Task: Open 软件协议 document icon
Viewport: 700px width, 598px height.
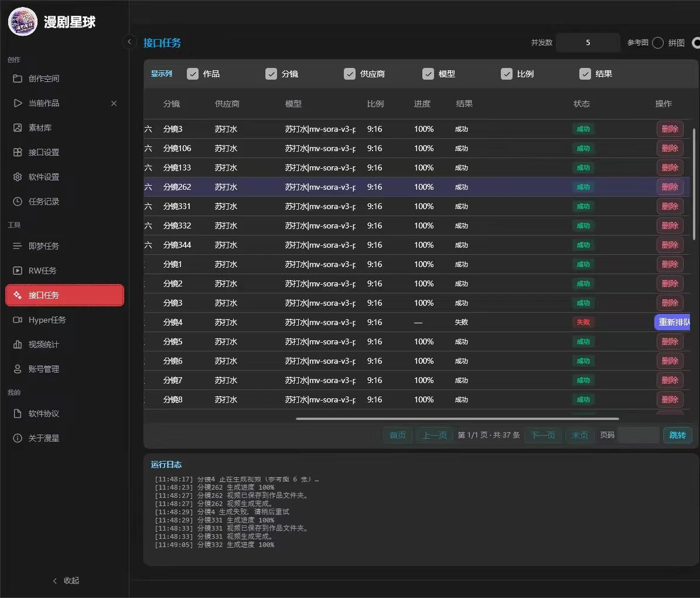Action: pyautogui.click(x=18, y=414)
